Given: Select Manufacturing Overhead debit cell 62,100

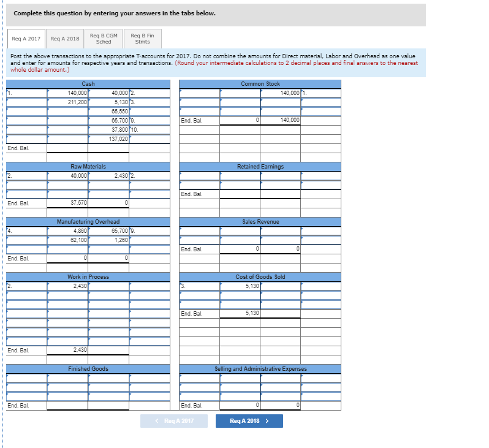Looking at the screenshot, I should tap(67, 240).
